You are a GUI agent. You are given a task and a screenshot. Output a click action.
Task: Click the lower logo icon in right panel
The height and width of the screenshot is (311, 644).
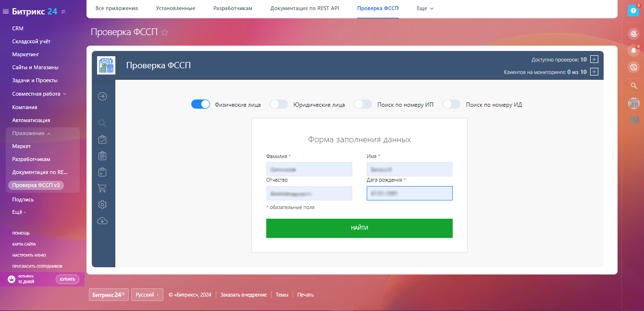[x=633, y=120]
